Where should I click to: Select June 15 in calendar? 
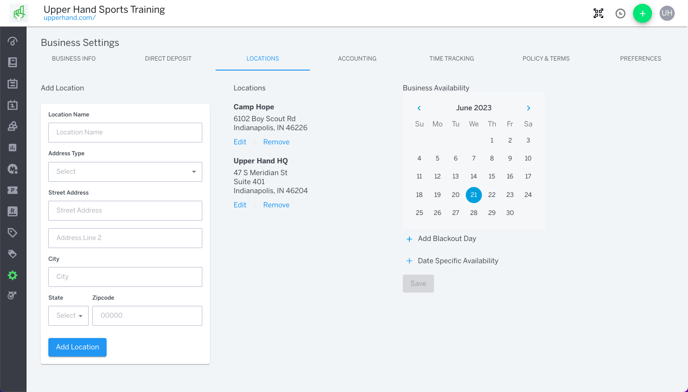[492, 176]
